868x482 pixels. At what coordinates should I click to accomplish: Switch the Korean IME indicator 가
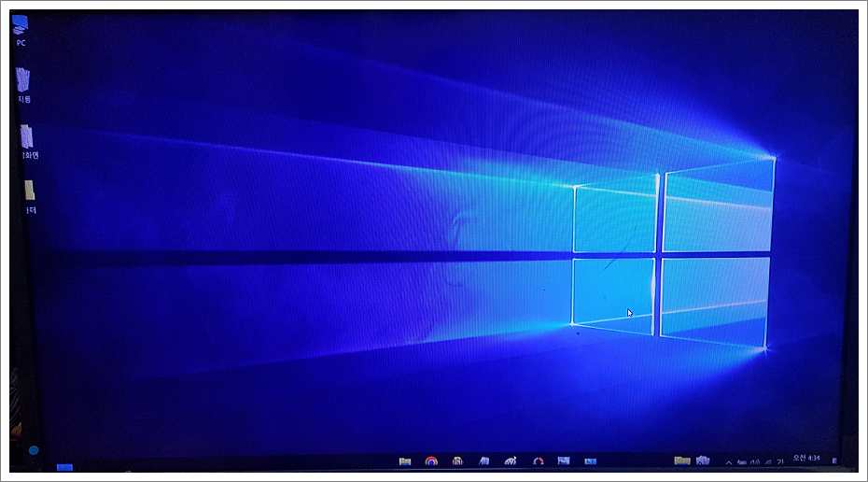click(x=780, y=461)
